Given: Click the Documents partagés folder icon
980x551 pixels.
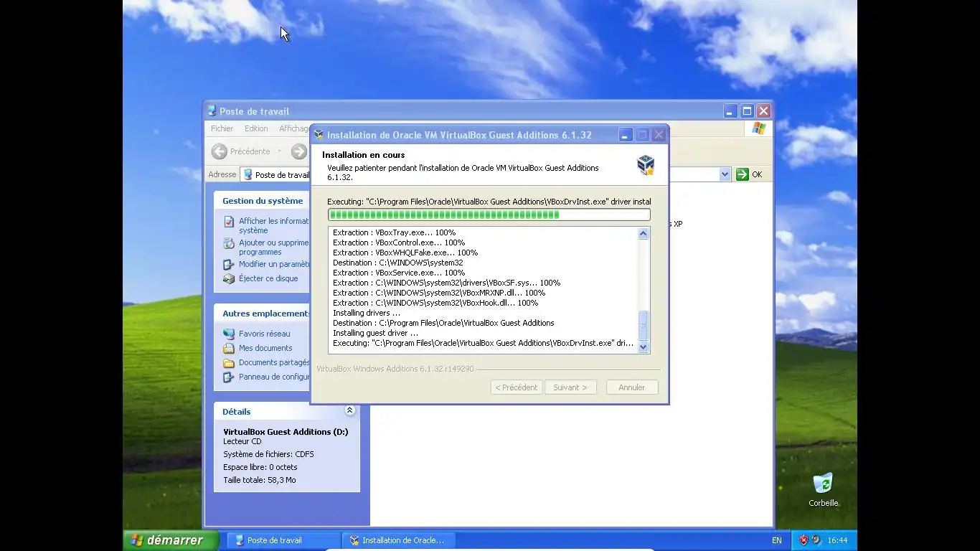Looking at the screenshot, I should click(229, 362).
